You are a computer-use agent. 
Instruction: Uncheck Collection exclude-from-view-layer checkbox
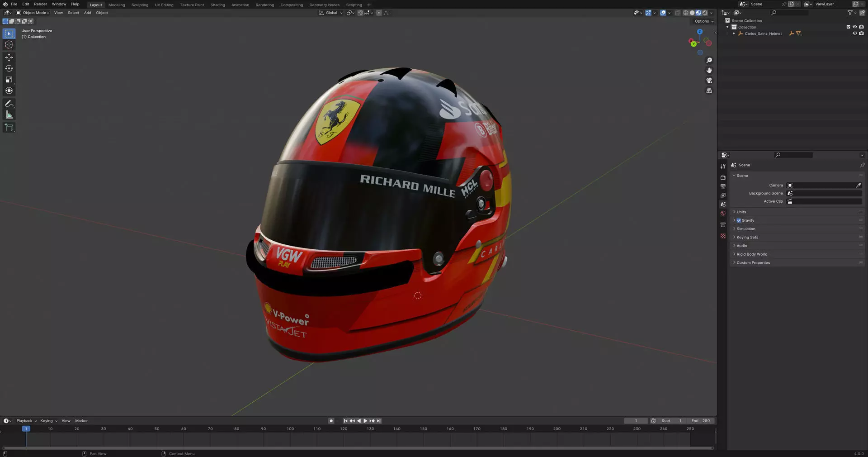pyautogui.click(x=848, y=27)
